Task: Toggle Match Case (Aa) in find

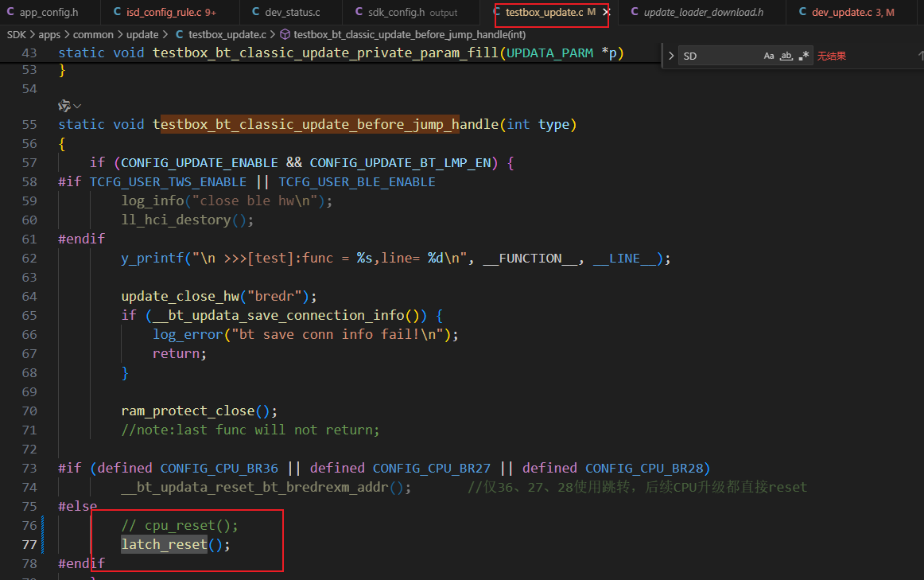Action: (769, 56)
